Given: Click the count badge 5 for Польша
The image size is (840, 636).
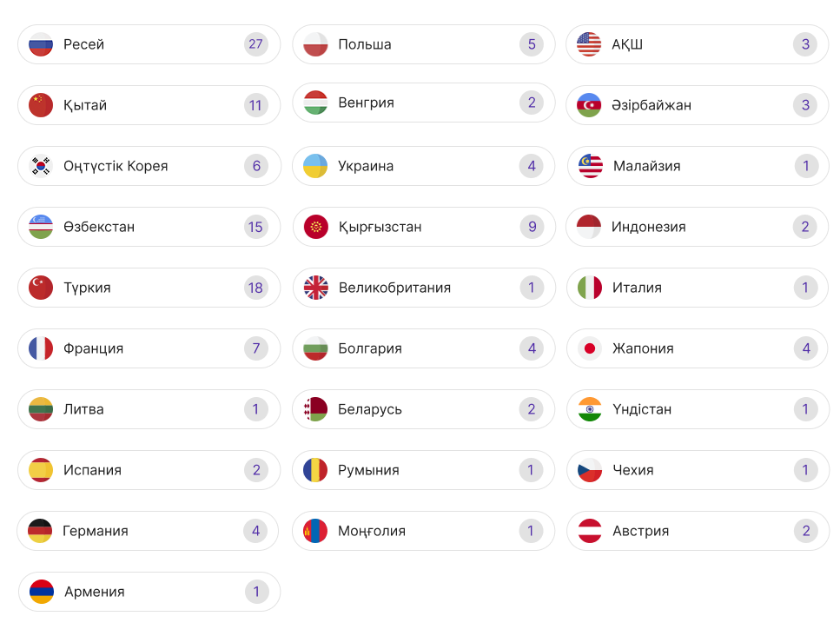Looking at the screenshot, I should [x=532, y=44].
